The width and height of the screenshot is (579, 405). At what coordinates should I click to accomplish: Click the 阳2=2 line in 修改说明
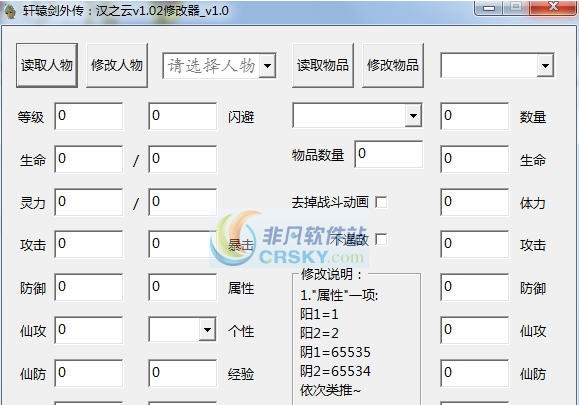click(x=319, y=333)
